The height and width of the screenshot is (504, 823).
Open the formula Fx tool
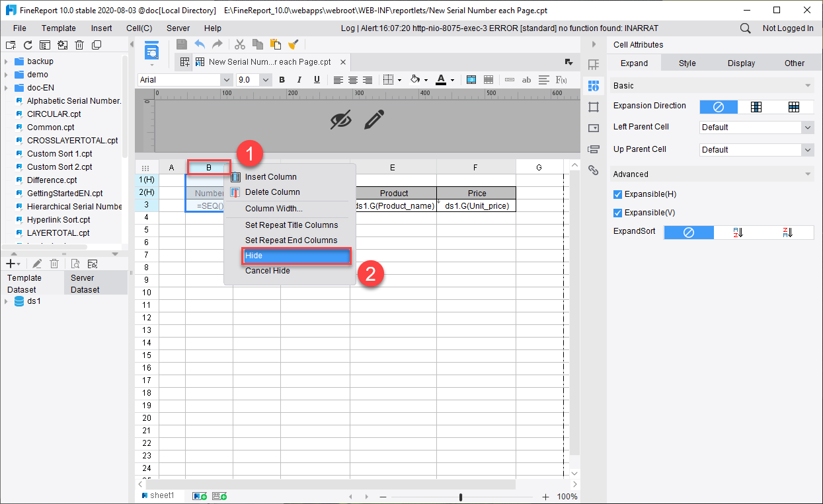(561, 80)
